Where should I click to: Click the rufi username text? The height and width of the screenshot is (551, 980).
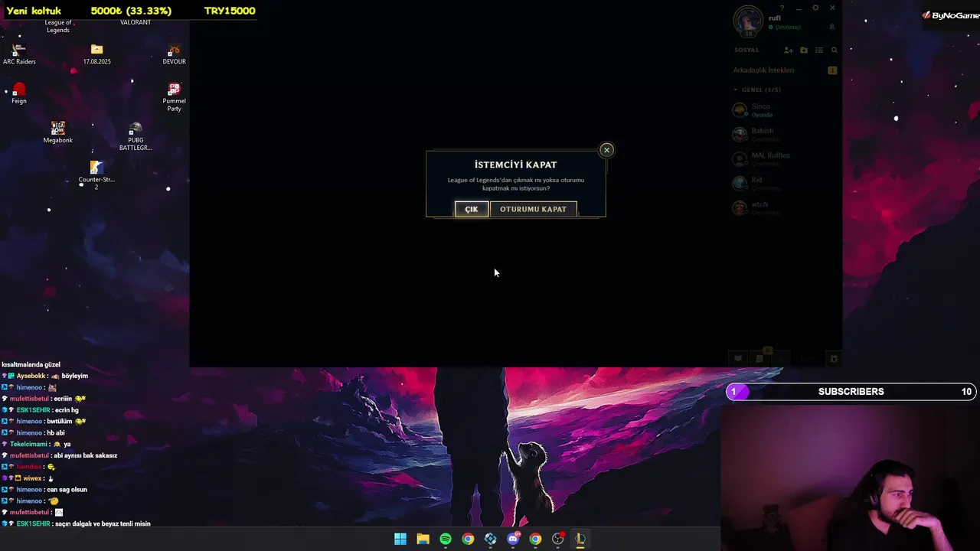point(775,18)
